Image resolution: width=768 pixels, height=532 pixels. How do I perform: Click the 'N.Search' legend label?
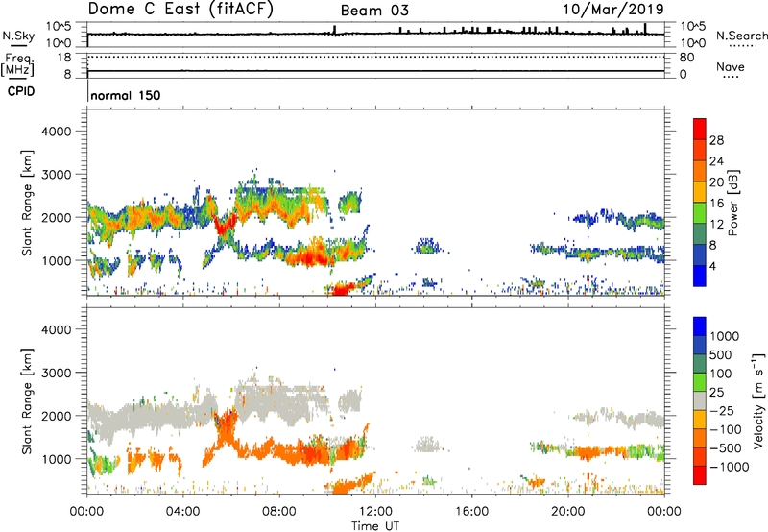[x=741, y=36]
